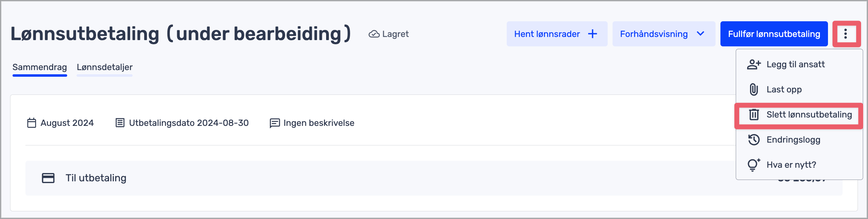Select Legg til ansatt from menu
This screenshot has width=868, height=219.
coord(795,65)
